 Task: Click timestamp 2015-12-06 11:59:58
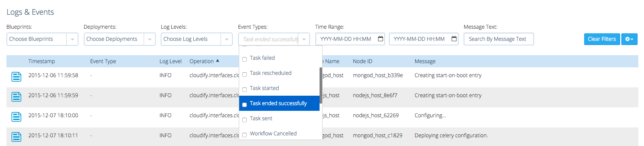[53, 75]
